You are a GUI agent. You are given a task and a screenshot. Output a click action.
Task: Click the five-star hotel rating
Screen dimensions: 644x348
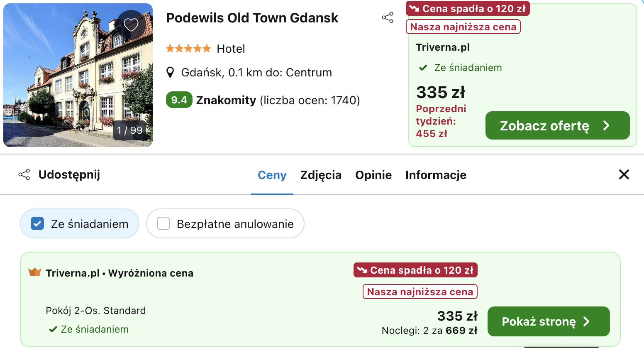click(x=188, y=49)
